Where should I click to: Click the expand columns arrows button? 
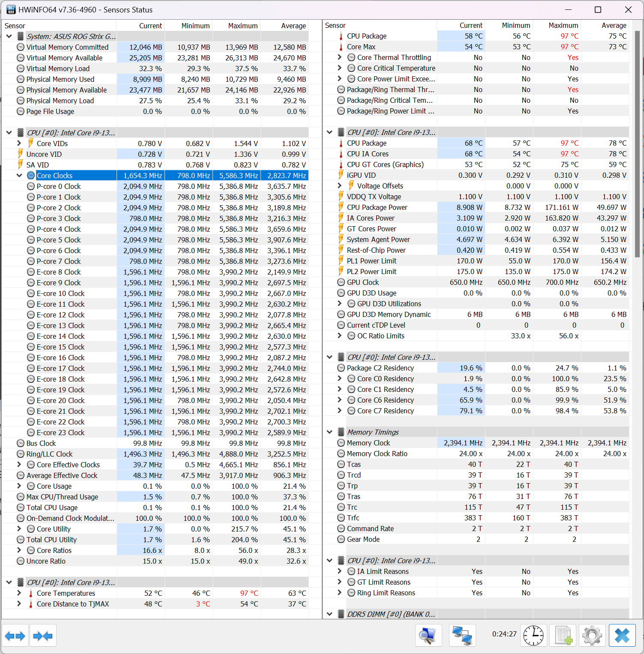pyautogui.click(x=15, y=636)
